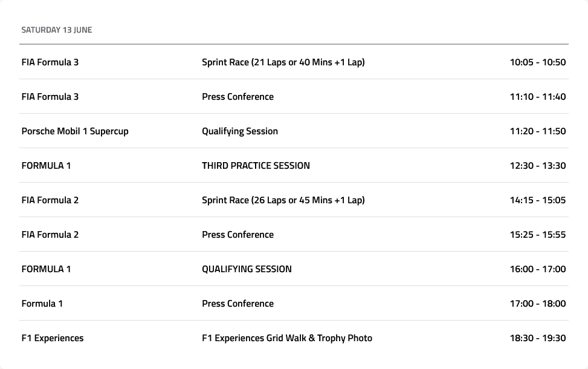Select the 16:00 - 17:00 time
588x369 pixels.
click(538, 269)
